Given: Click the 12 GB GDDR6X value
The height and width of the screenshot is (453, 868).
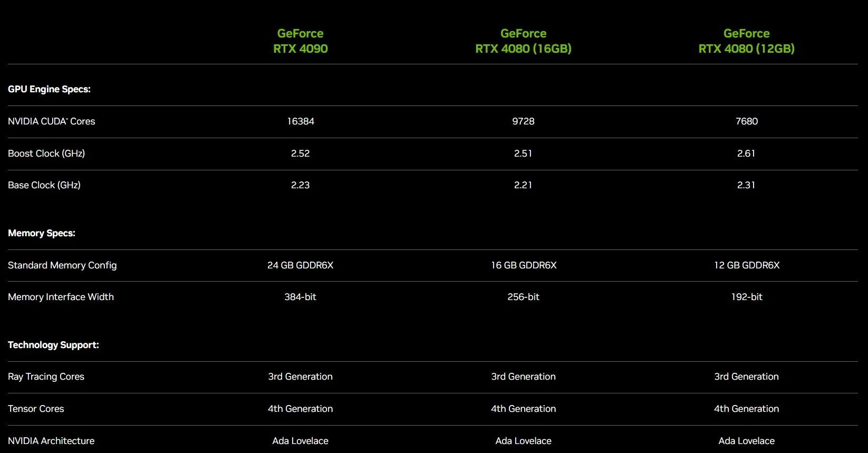Looking at the screenshot, I should click(747, 265).
